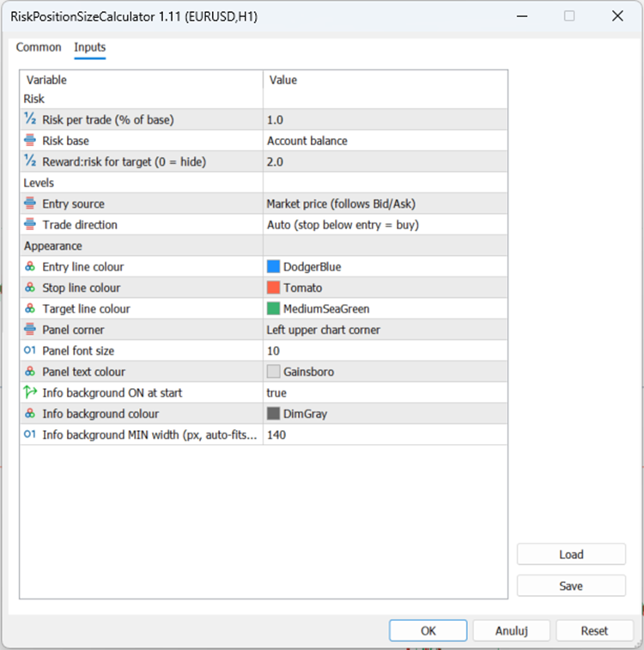Toggle the true value for Info background ON

coord(385,392)
